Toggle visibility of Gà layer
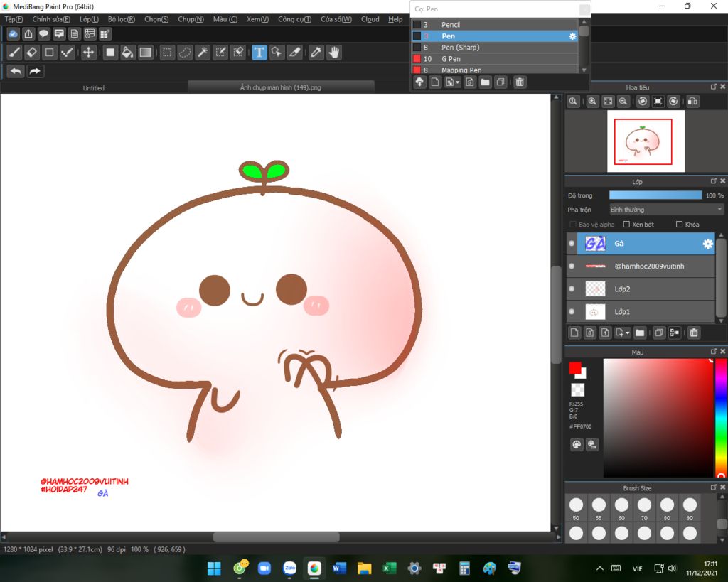 (572, 244)
